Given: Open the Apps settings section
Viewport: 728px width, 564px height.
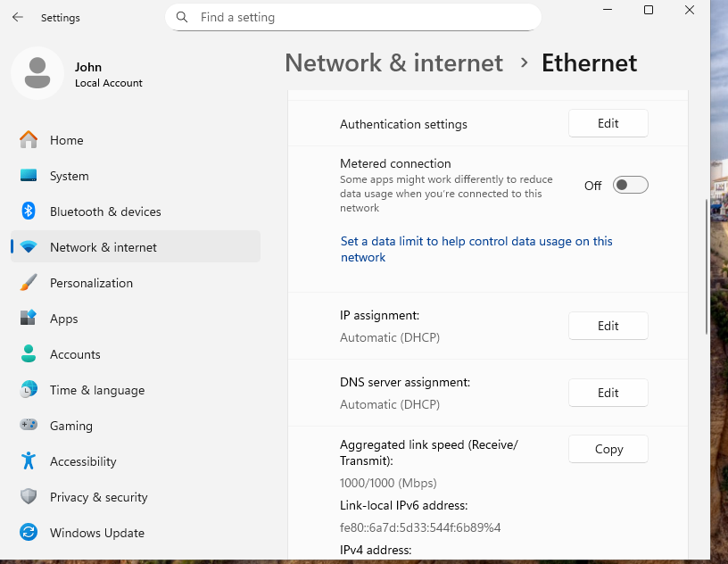Looking at the screenshot, I should (63, 319).
